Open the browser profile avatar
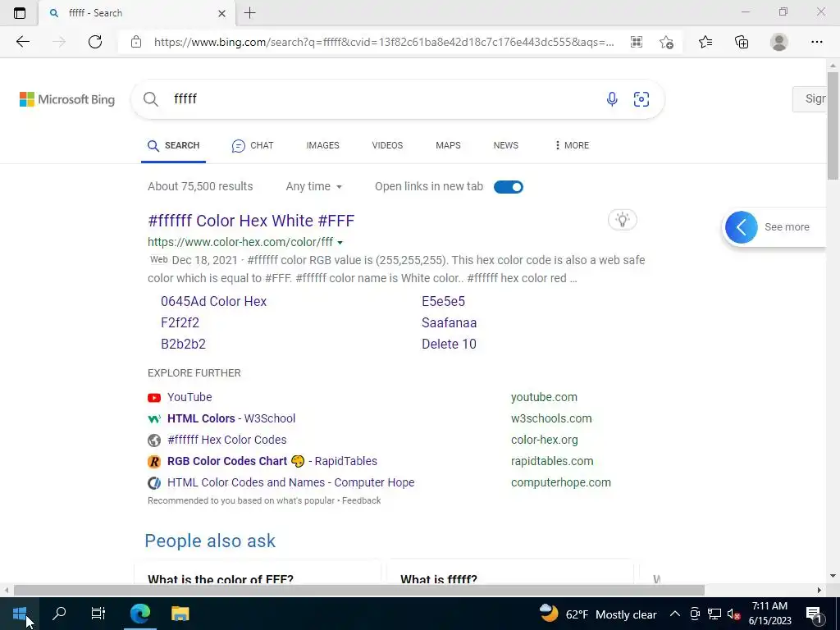The height and width of the screenshot is (630, 840). pyautogui.click(x=779, y=42)
